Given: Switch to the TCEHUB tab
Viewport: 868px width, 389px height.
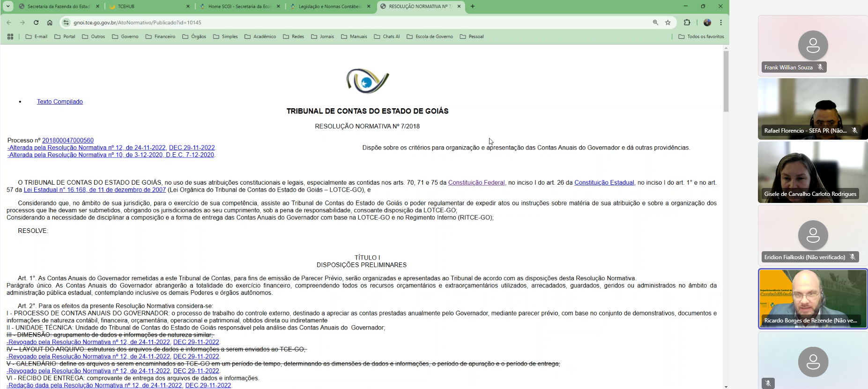Looking at the screenshot, I should pos(149,7).
